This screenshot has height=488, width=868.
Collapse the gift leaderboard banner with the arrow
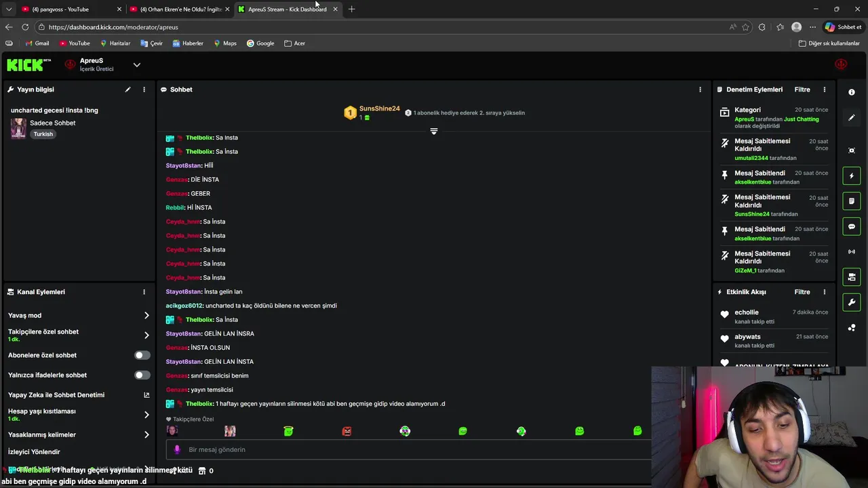(x=434, y=131)
